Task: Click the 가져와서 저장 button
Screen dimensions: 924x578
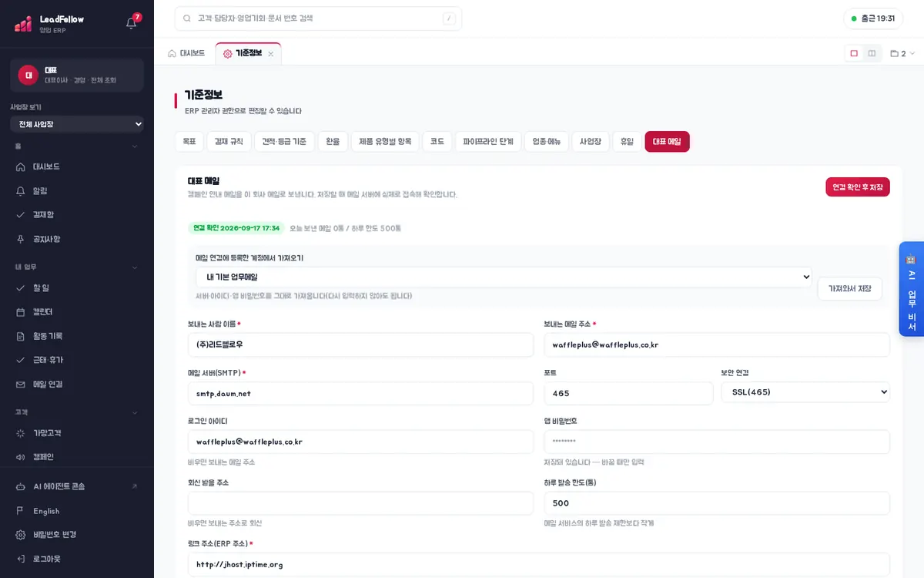Action: [849, 288]
